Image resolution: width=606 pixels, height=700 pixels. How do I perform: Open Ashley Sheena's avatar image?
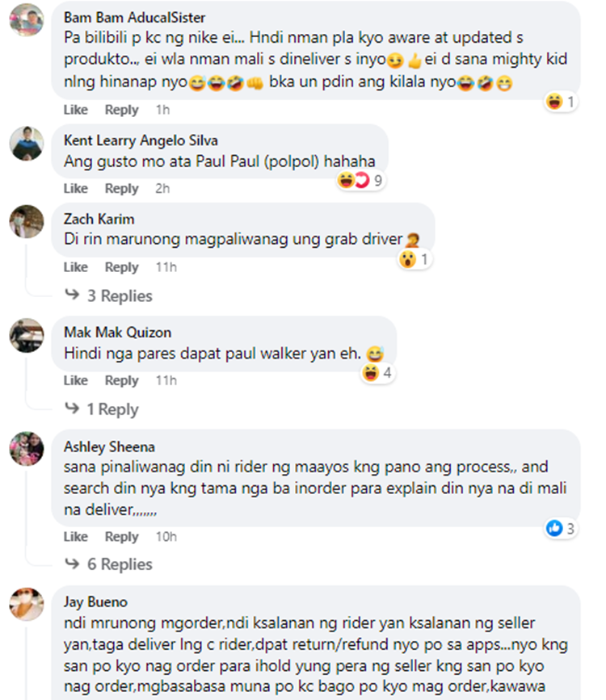[27, 449]
